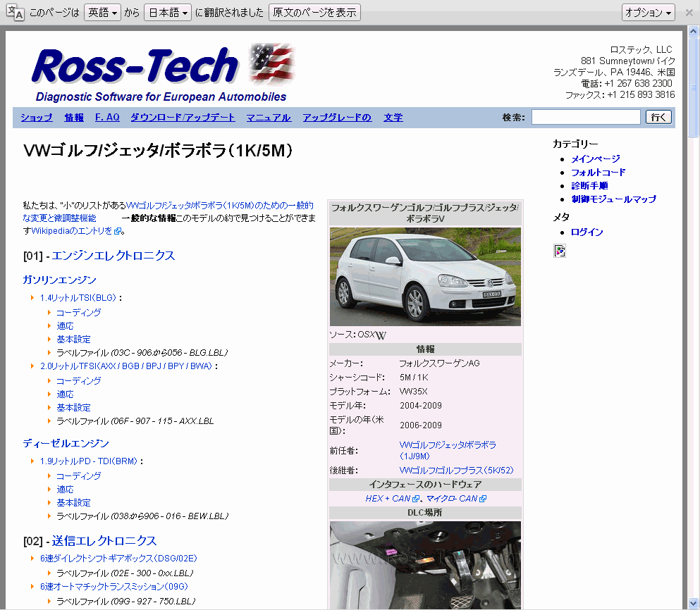Focus the 検索 search field

pos(587,118)
